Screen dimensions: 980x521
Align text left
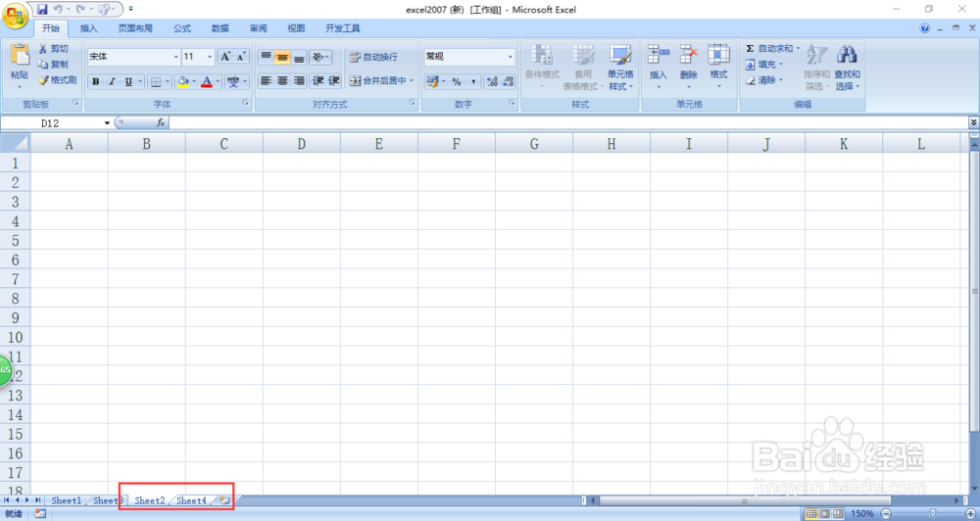click(266, 80)
